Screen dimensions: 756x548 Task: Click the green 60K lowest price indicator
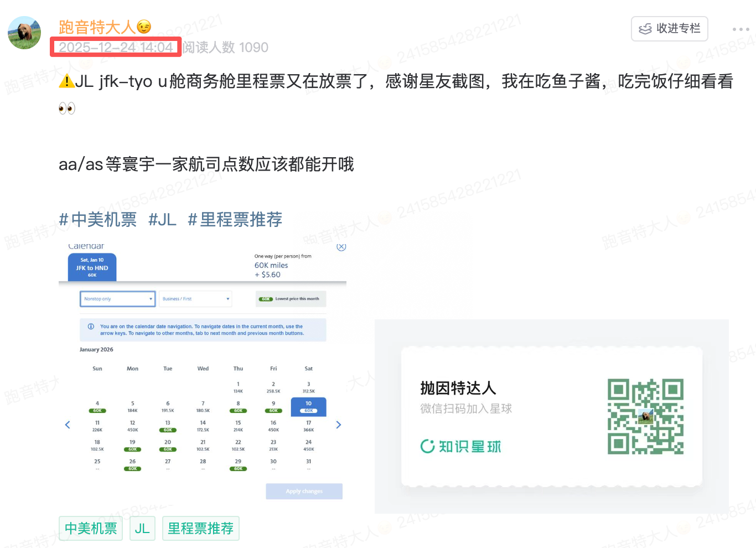coord(266,298)
